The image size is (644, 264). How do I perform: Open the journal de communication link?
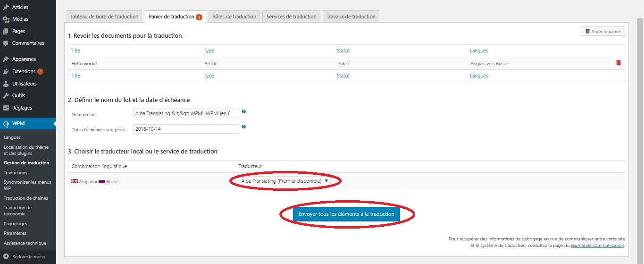click(x=597, y=246)
